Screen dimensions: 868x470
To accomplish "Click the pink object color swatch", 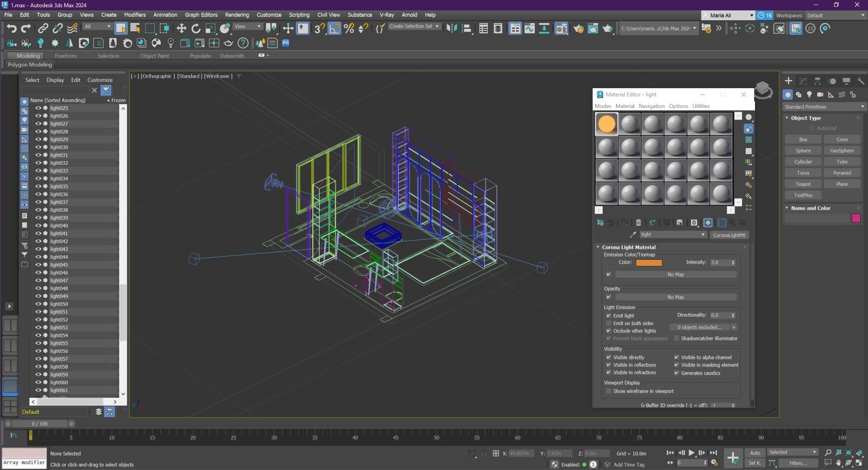I will click(x=856, y=218).
